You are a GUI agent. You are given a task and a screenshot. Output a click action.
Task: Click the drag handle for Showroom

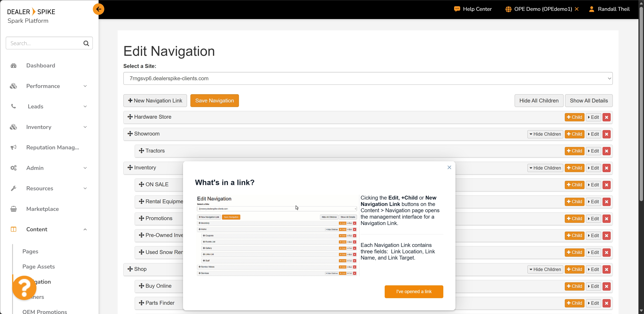[130, 134]
